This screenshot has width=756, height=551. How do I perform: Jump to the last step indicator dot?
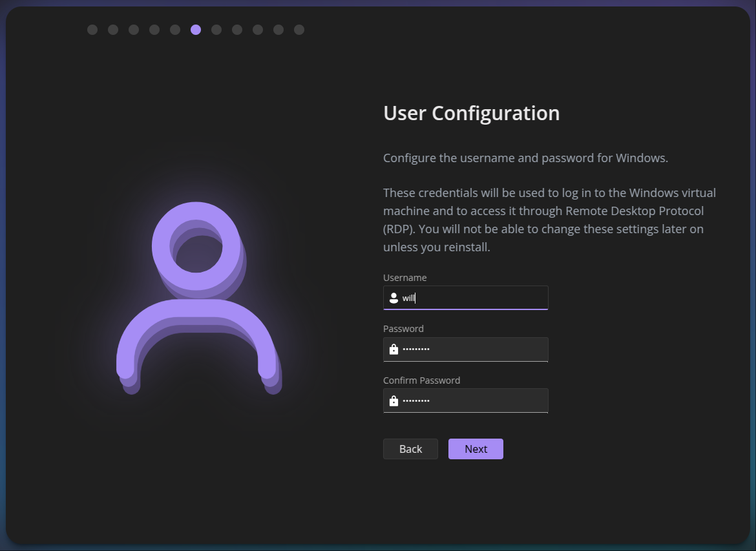click(x=299, y=30)
